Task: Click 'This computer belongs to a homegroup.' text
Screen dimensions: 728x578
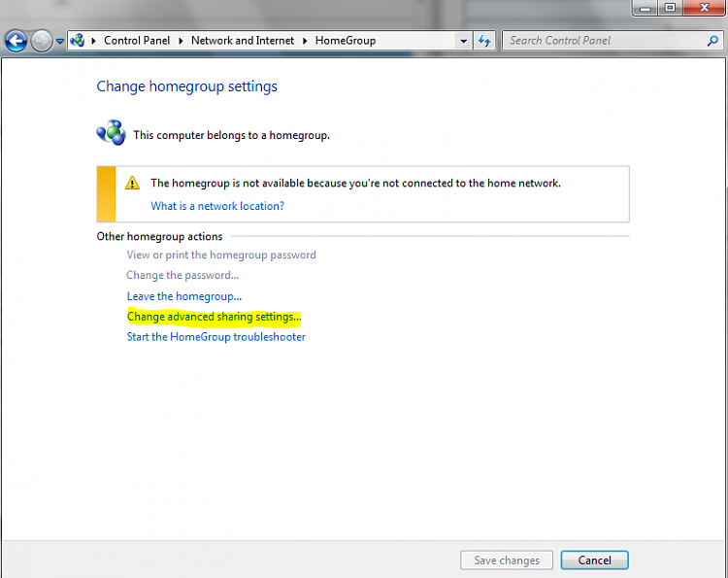Action: (231, 135)
